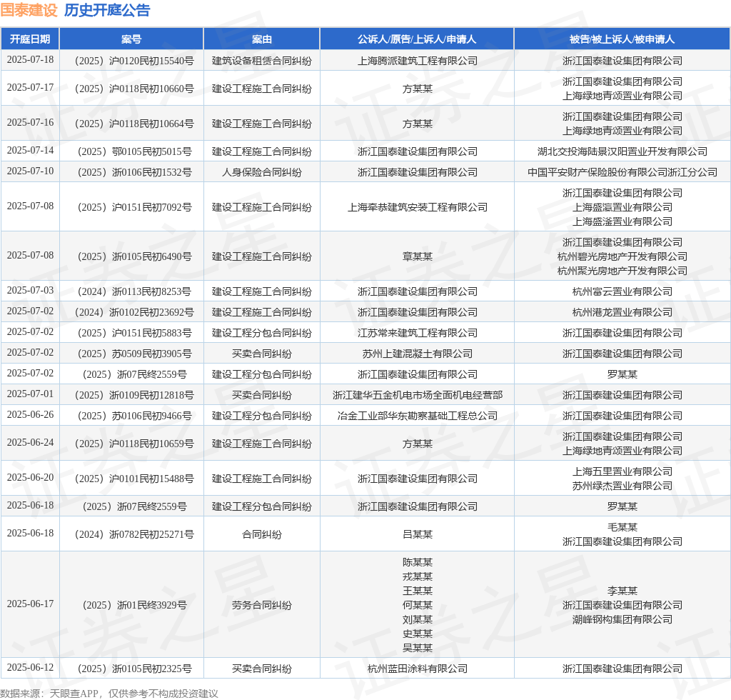Click defendant 潮峰钢构集团有限公司

622,619
